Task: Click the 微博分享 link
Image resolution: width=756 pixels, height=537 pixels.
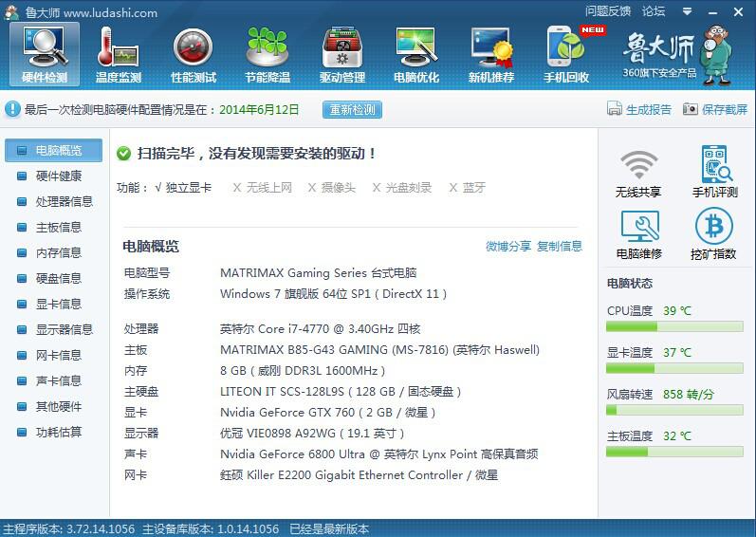Action: tap(508, 247)
